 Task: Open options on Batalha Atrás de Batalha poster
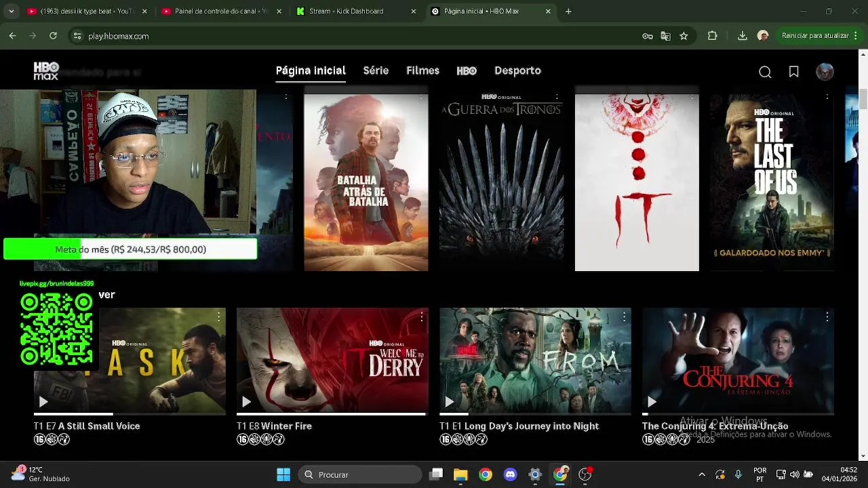click(421, 97)
